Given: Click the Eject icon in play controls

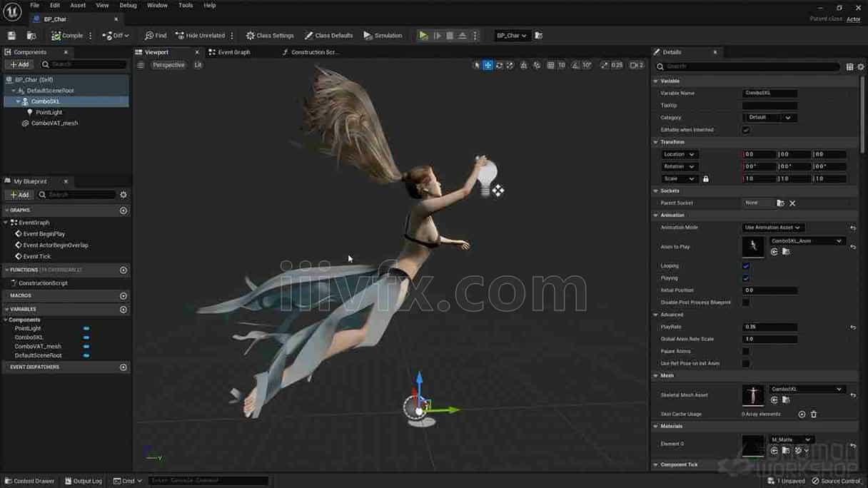Looking at the screenshot, I should [463, 36].
